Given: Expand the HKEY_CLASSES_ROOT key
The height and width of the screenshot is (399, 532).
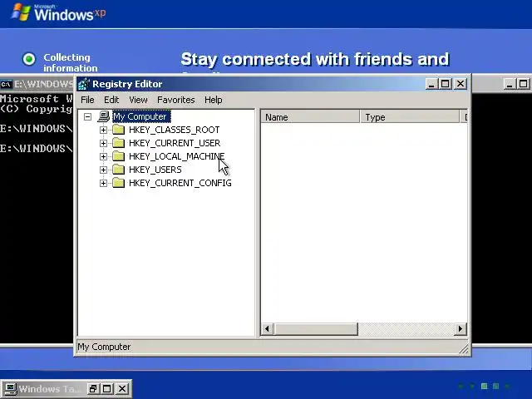Looking at the screenshot, I should (103, 130).
